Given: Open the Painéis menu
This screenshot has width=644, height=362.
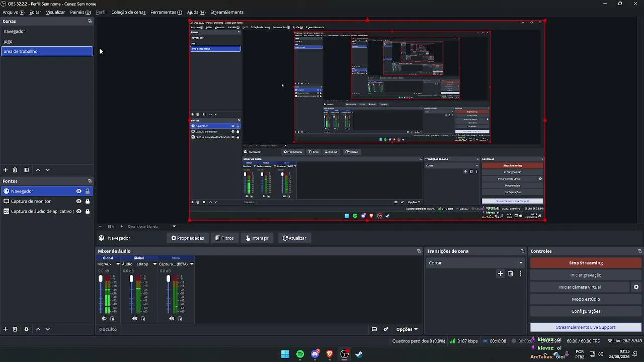Looking at the screenshot, I should coord(80,12).
